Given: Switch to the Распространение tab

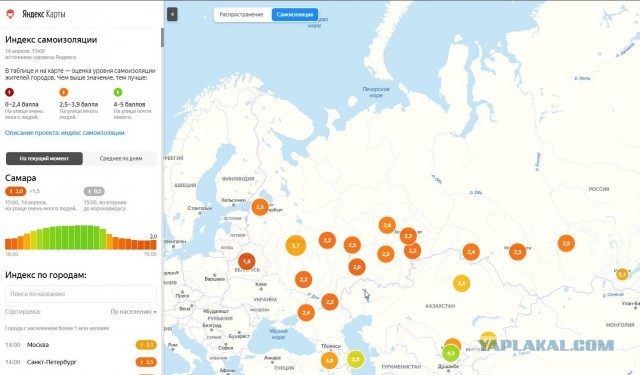Looking at the screenshot, I should (x=241, y=15).
